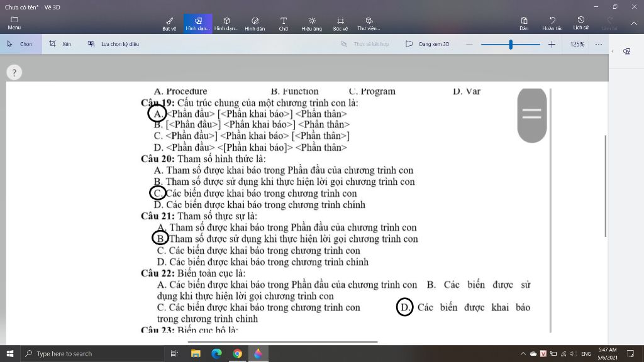644x362 pixels.
Task: Open Task View on the taskbar
Action: (x=174, y=353)
